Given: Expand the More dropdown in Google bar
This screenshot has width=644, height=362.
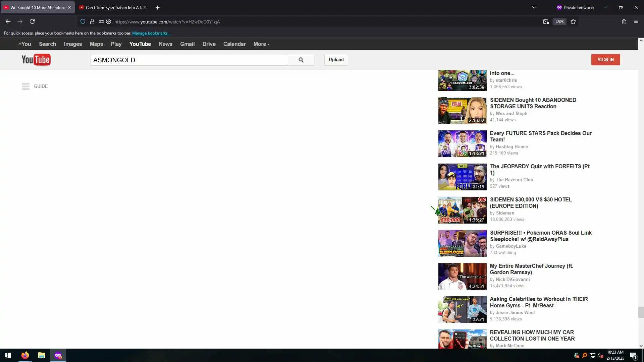Looking at the screenshot, I should point(261,44).
